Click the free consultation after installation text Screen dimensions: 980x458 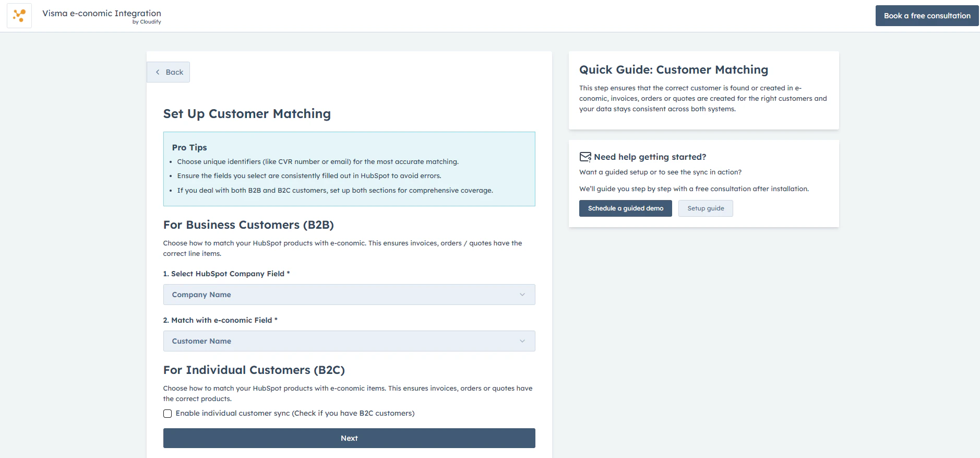pos(694,189)
